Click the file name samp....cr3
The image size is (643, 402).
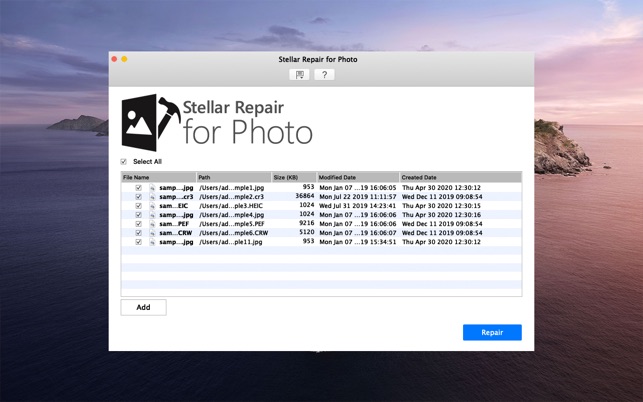click(176, 196)
